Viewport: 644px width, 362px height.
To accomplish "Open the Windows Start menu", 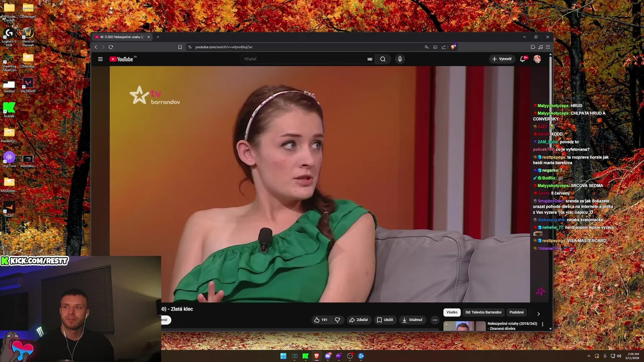I will coord(283,356).
